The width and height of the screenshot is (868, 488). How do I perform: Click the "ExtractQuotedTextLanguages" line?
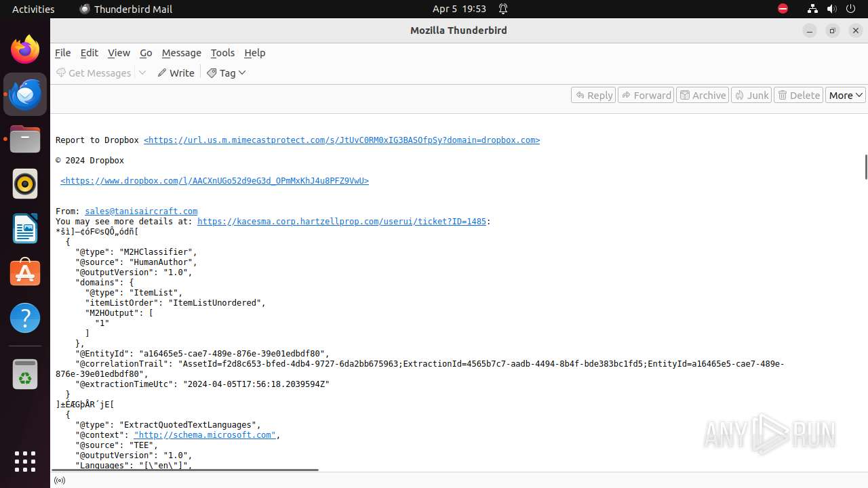pyautogui.click(x=168, y=425)
